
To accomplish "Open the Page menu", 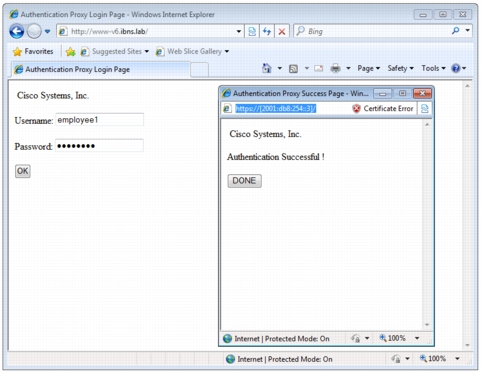I will point(368,68).
